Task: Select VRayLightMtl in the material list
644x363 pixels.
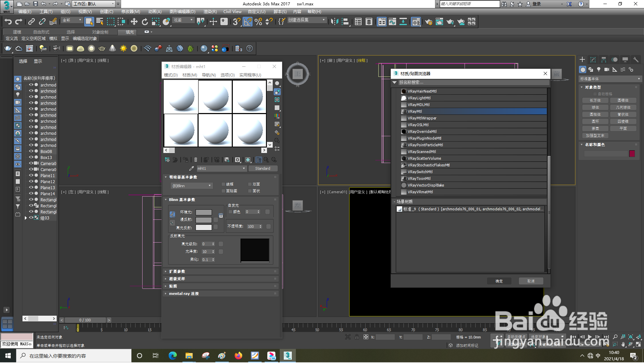Action: [419, 98]
